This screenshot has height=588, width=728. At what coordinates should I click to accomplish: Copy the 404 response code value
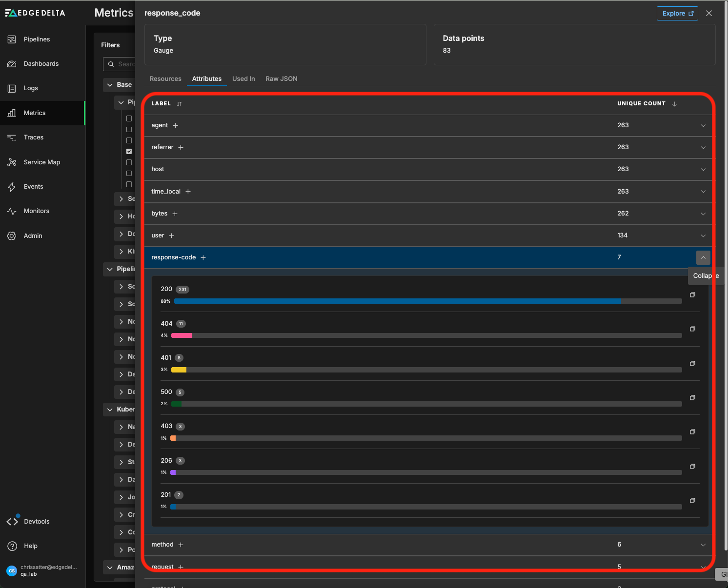click(692, 329)
